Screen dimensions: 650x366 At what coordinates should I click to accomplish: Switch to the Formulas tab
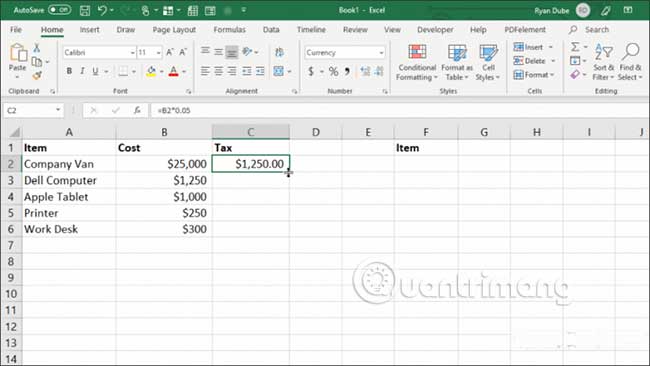coord(229,29)
